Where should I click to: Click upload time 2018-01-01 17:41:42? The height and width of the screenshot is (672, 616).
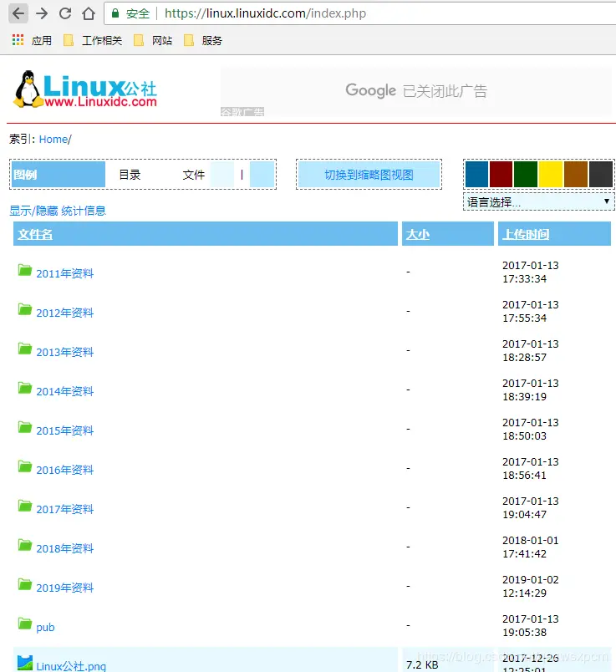pos(530,547)
